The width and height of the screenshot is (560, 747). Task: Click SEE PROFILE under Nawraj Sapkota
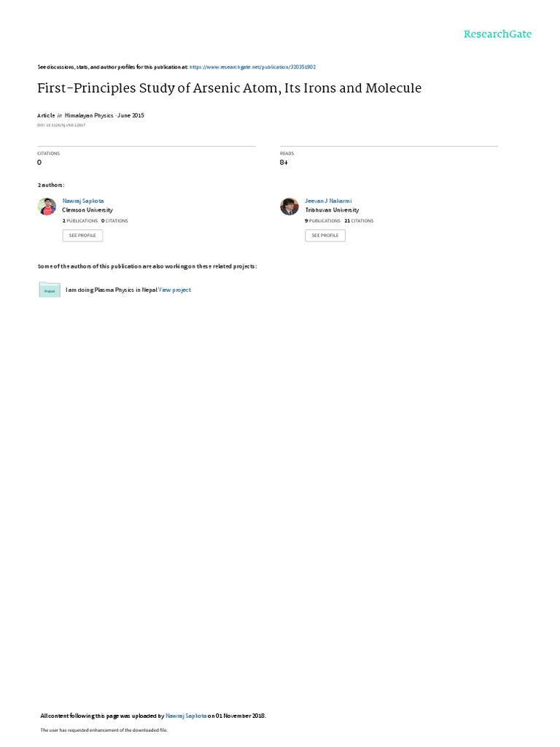(82, 236)
